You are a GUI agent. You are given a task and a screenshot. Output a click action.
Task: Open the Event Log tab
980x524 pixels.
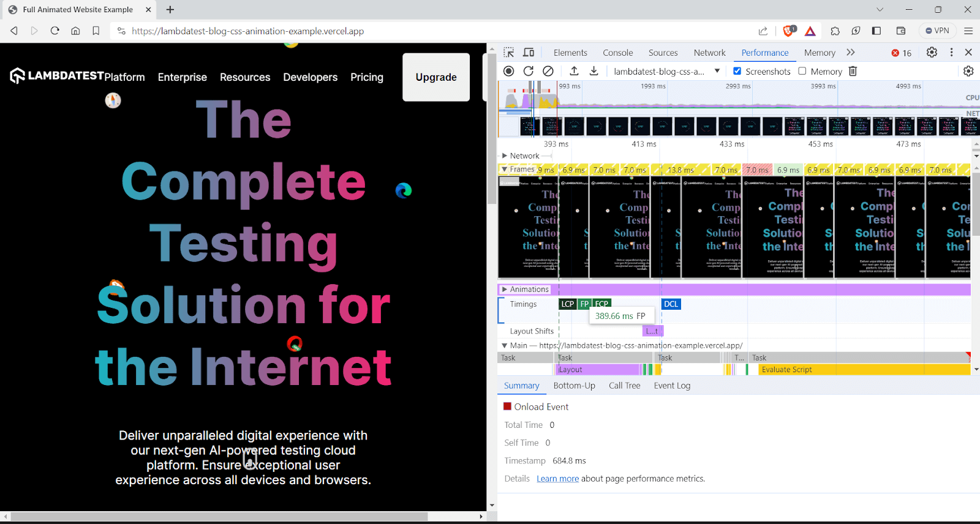672,386
